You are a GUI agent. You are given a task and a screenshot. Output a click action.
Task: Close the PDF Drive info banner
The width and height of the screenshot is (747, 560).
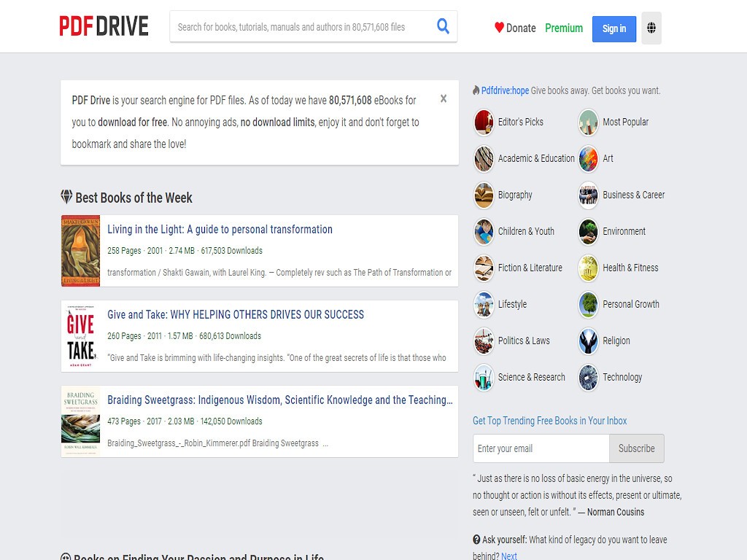coord(444,98)
